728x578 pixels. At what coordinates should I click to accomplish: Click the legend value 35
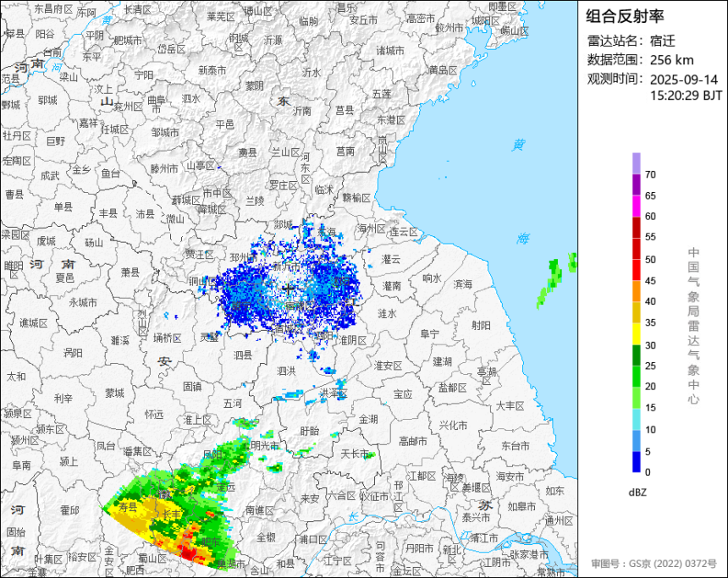pos(650,322)
